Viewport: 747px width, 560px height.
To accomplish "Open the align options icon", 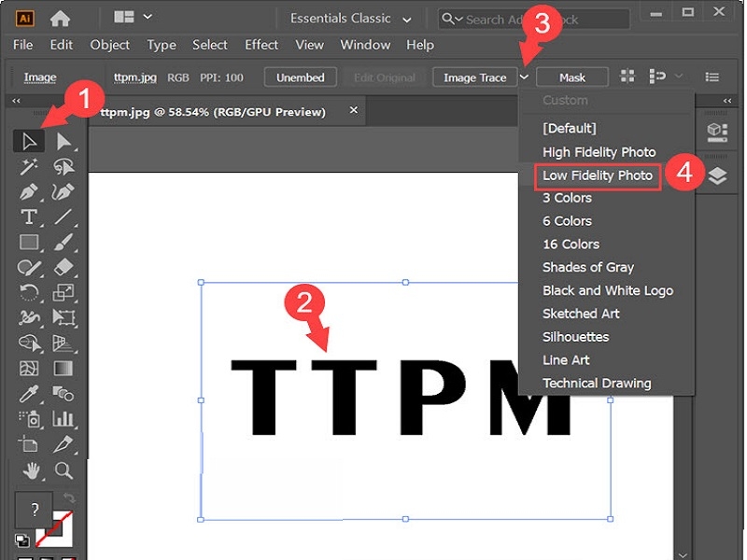I will coord(657,77).
